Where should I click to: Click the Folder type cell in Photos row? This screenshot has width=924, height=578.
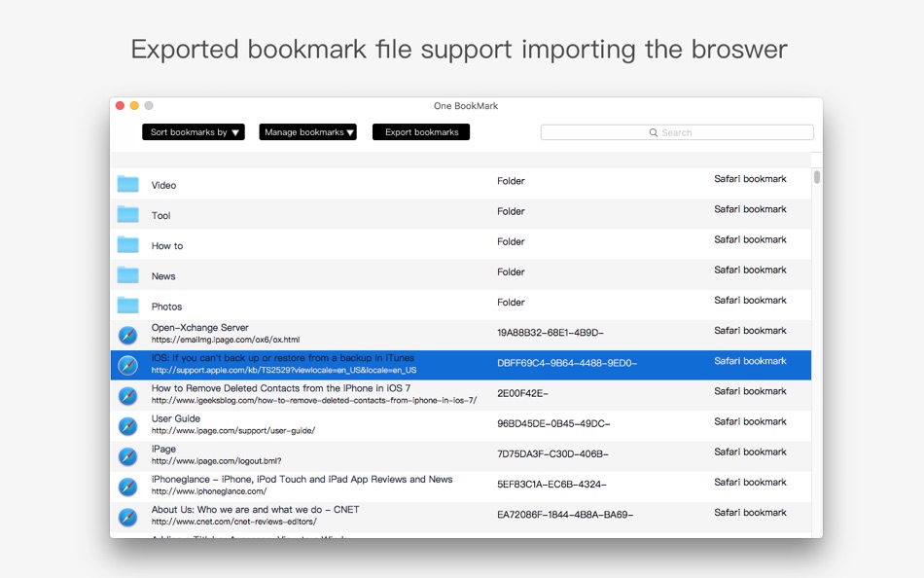511,303
